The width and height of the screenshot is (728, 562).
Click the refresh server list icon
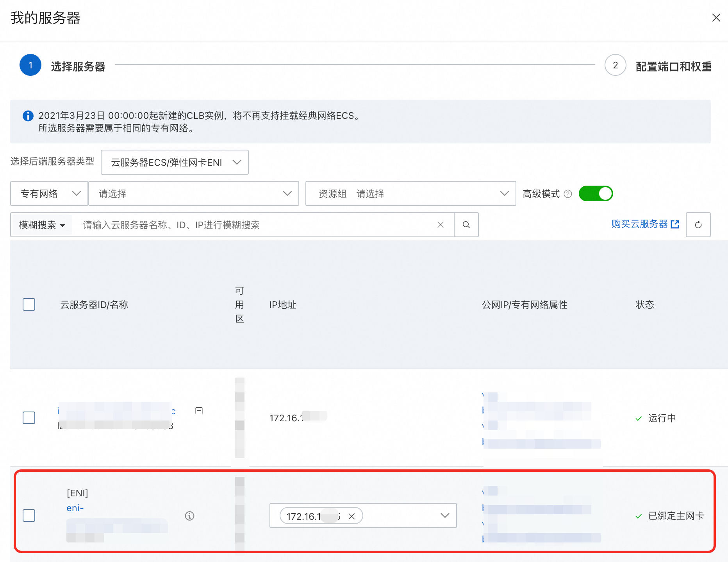pos(698,225)
